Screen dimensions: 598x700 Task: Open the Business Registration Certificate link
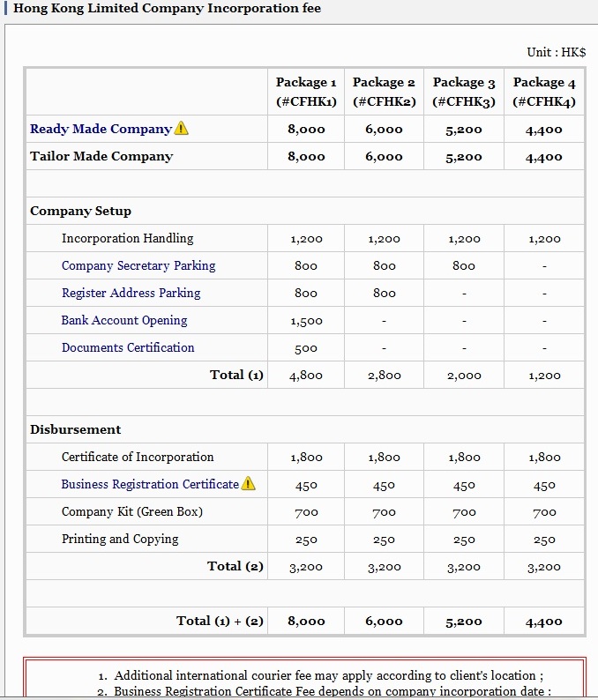coord(150,484)
